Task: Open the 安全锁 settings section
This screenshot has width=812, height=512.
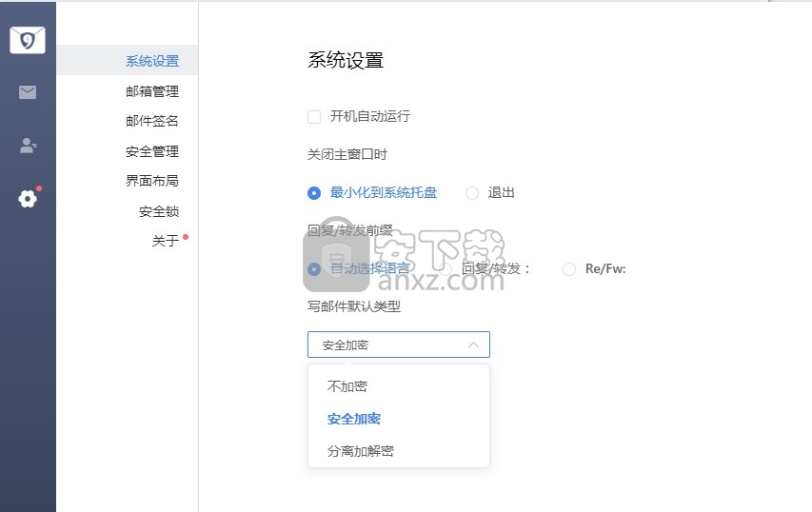Action: [x=128, y=211]
